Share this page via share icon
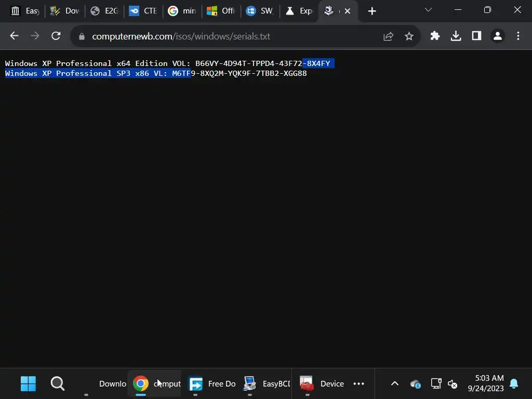The height and width of the screenshot is (399, 532). tap(388, 36)
